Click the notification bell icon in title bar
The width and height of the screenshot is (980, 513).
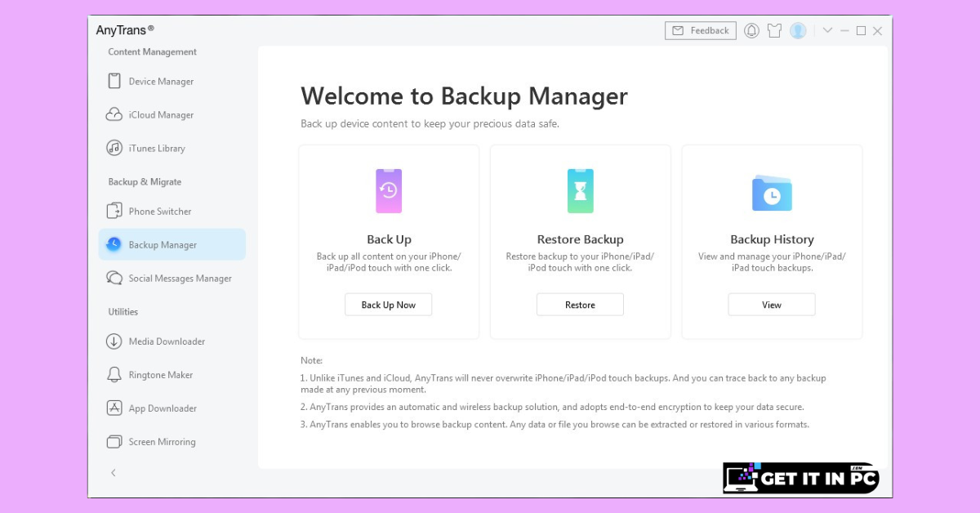(x=752, y=30)
